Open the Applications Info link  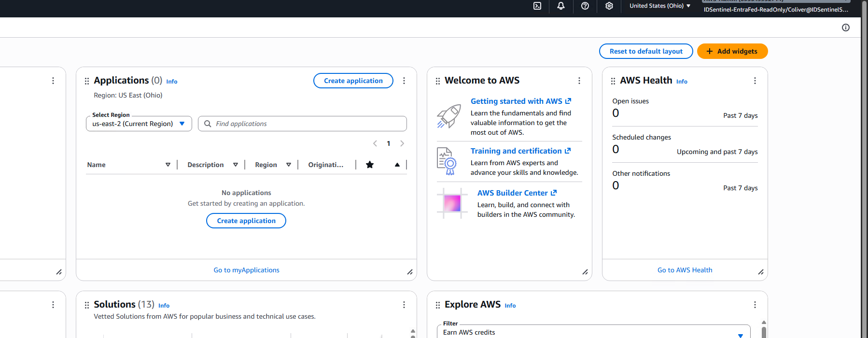pyautogui.click(x=172, y=82)
